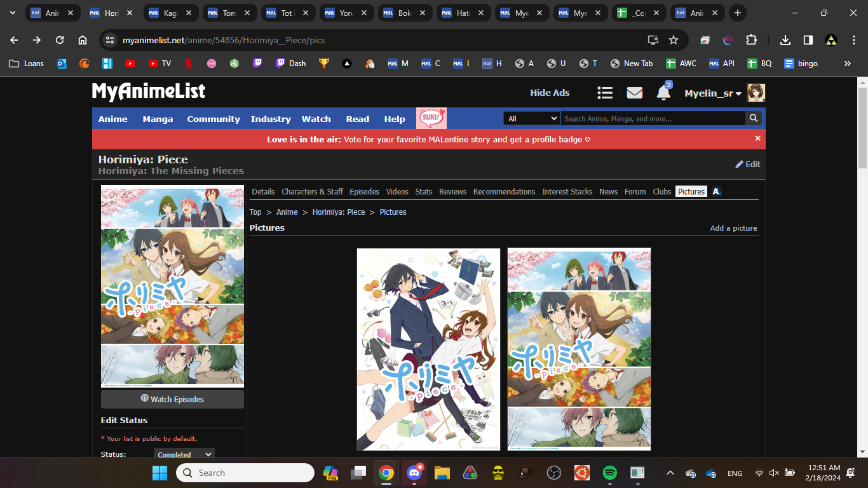Open the Read navigation menu
This screenshot has height=488, width=868.
[x=358, y=119]
